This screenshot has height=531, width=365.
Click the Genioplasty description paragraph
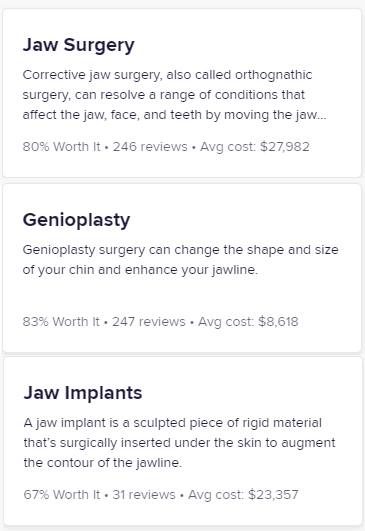coord(180,260)
